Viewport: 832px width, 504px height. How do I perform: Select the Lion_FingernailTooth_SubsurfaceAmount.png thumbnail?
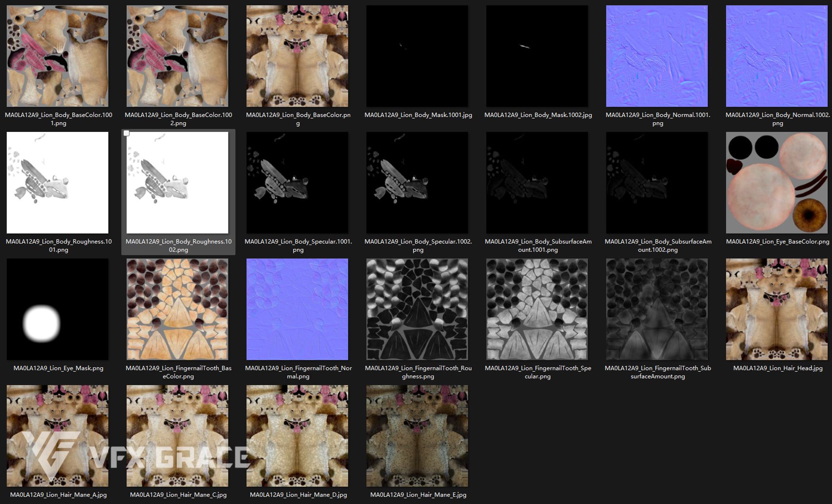click(x=657, y=309)
